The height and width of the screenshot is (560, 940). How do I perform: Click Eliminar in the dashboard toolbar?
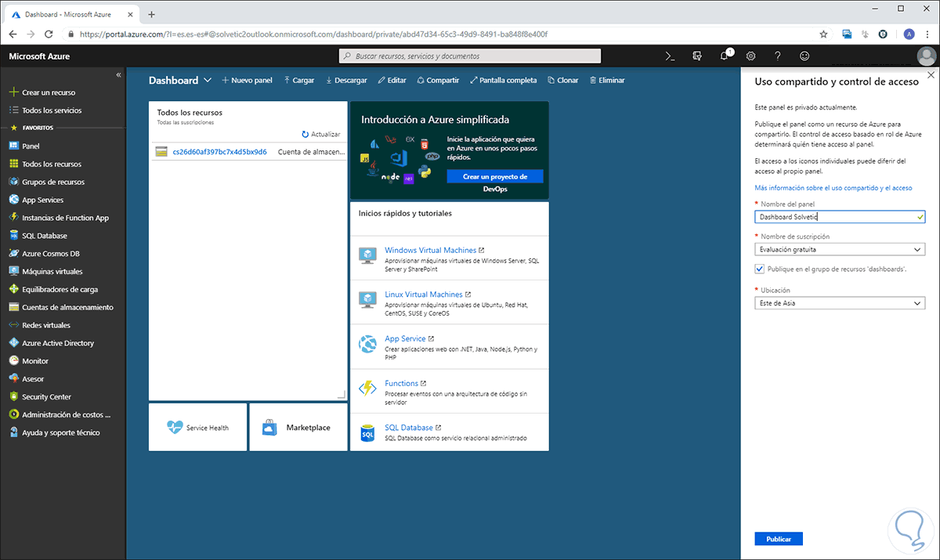[607, 80]
